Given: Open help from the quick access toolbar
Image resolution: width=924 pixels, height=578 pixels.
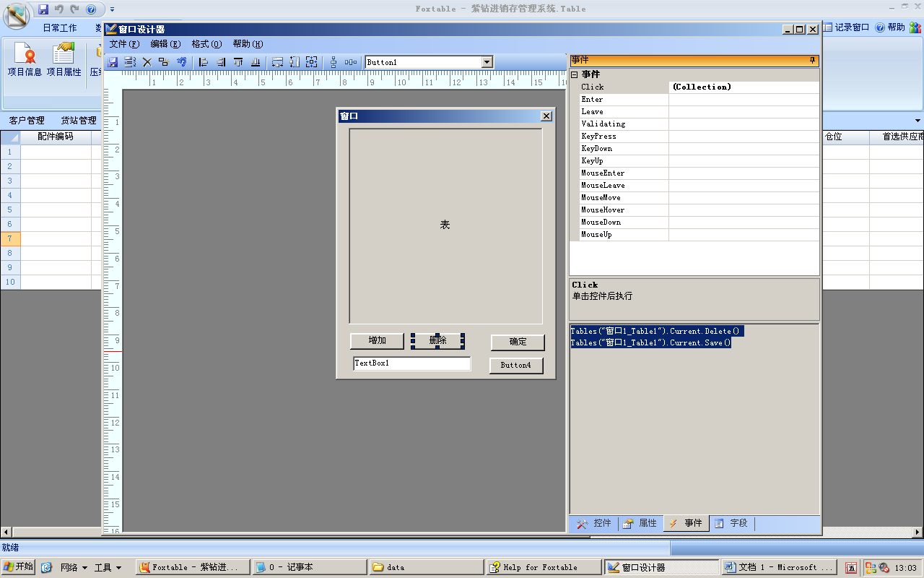Looking at the screenshot, I should click(x=91, y=9).
